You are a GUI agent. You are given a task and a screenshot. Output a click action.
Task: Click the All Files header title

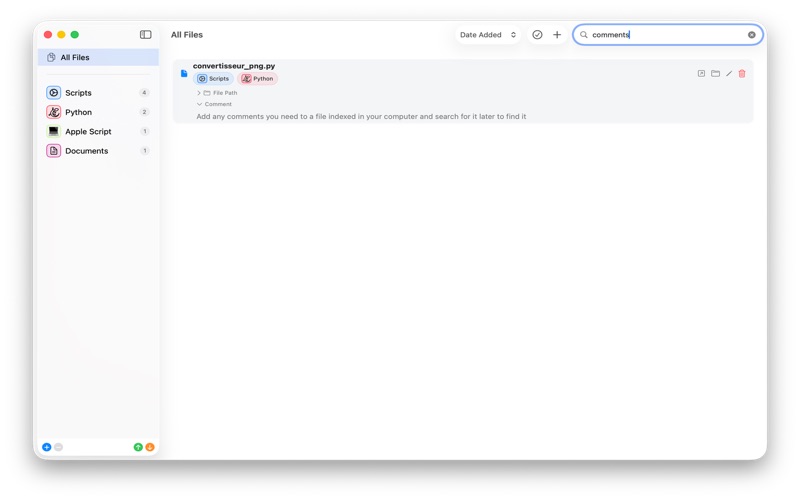point(187,35)
